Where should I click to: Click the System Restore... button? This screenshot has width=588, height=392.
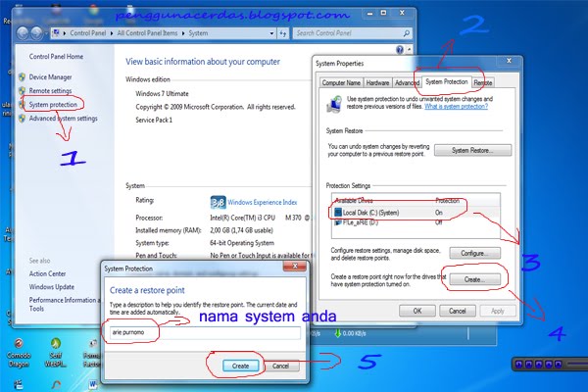point(472,150)
